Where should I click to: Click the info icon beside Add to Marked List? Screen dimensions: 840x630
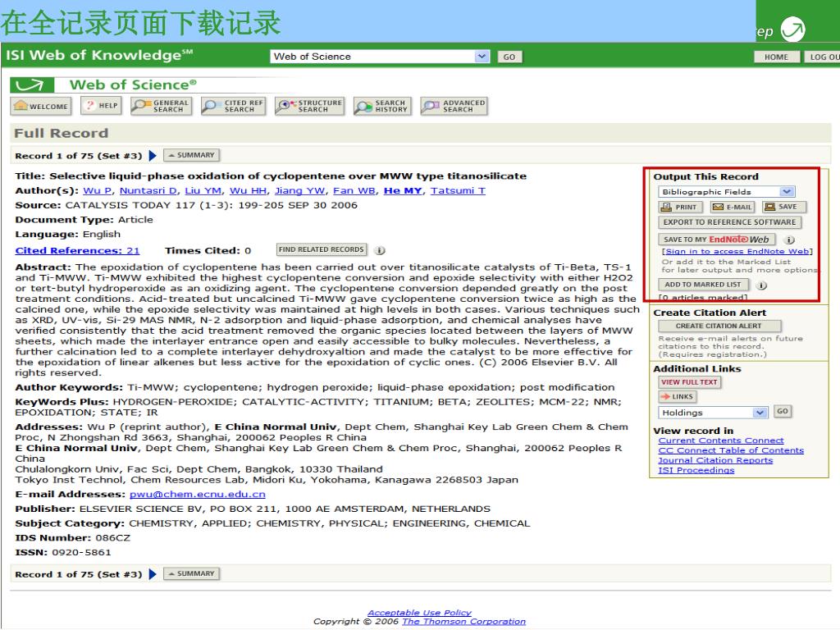pyautogui.click(x=761, y=285)
